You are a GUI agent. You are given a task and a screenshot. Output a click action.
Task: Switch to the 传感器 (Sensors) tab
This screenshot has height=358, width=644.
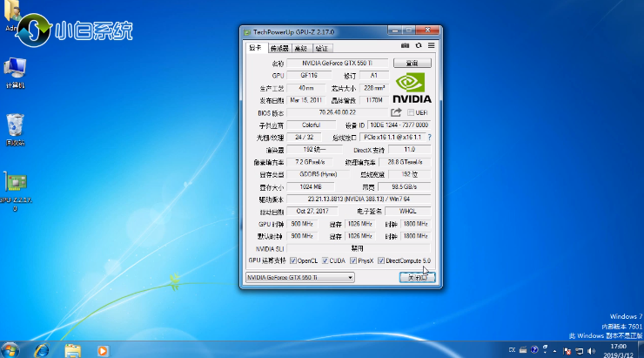(278, 48)
